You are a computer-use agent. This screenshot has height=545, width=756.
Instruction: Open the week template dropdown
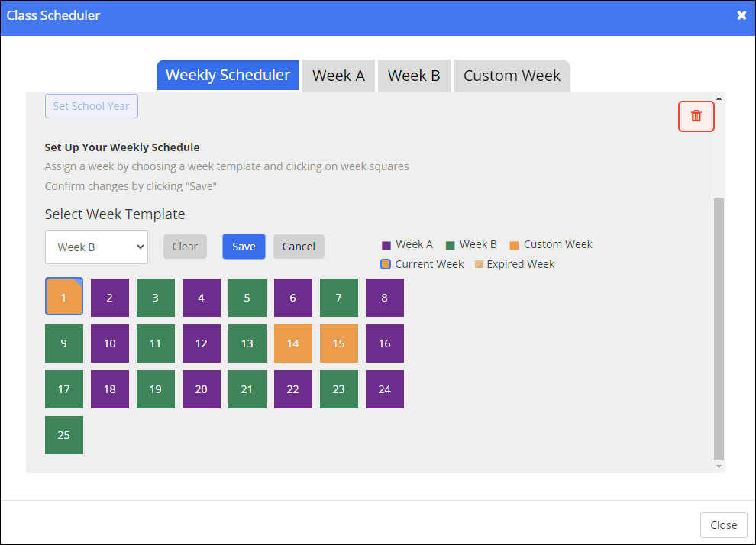pyautogui.click(x=96, y=246)
